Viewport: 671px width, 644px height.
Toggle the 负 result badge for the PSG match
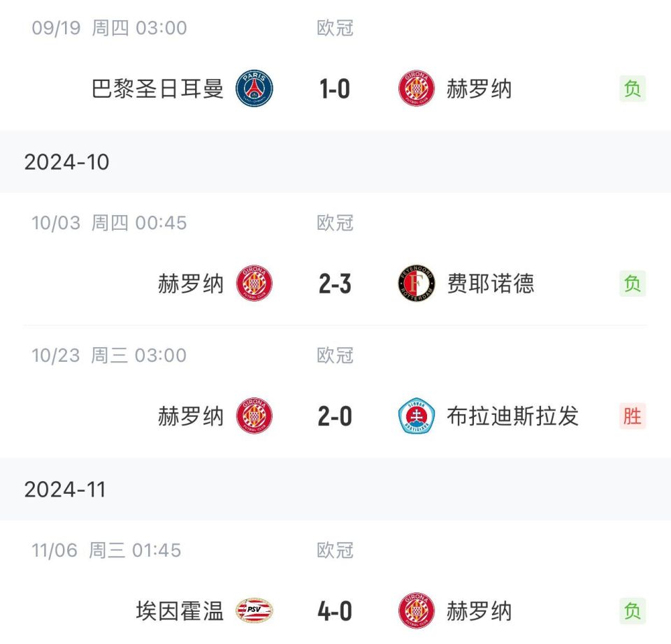(631, 89)
